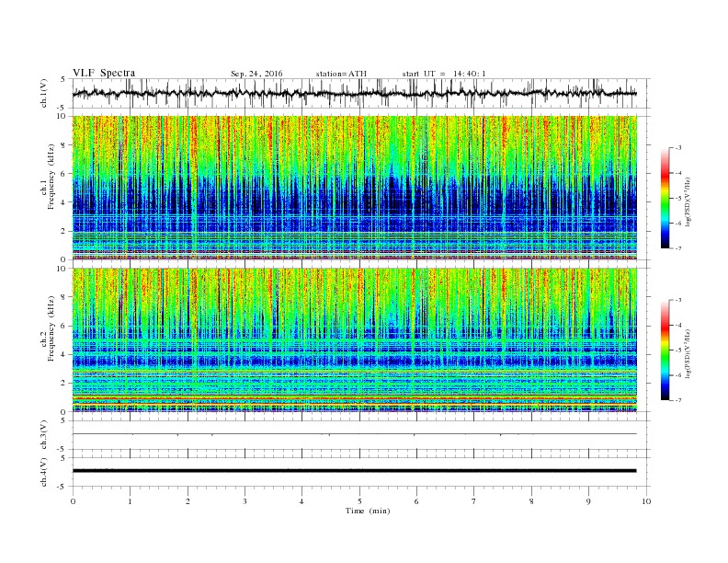Click the 'ch.4(V)' axis label
Viewport: 728px width, 563px height.
[x=44, y=472]
